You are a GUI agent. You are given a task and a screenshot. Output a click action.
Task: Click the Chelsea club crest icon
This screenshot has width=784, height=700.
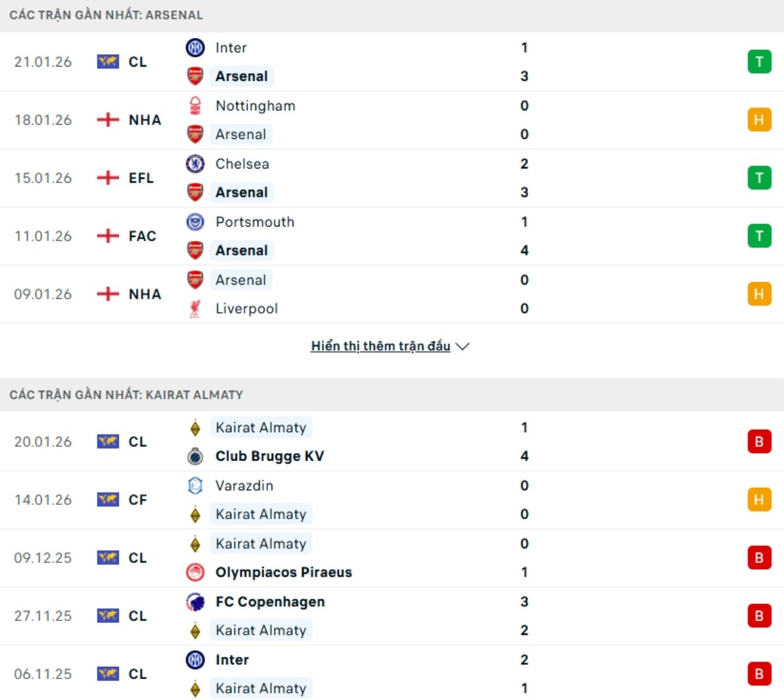(x=195, y=164)
